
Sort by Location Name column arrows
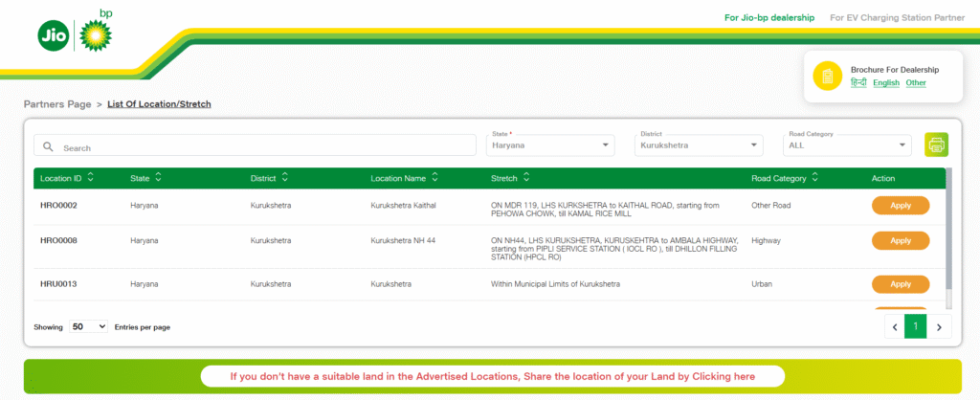click(x=434, y=178)
